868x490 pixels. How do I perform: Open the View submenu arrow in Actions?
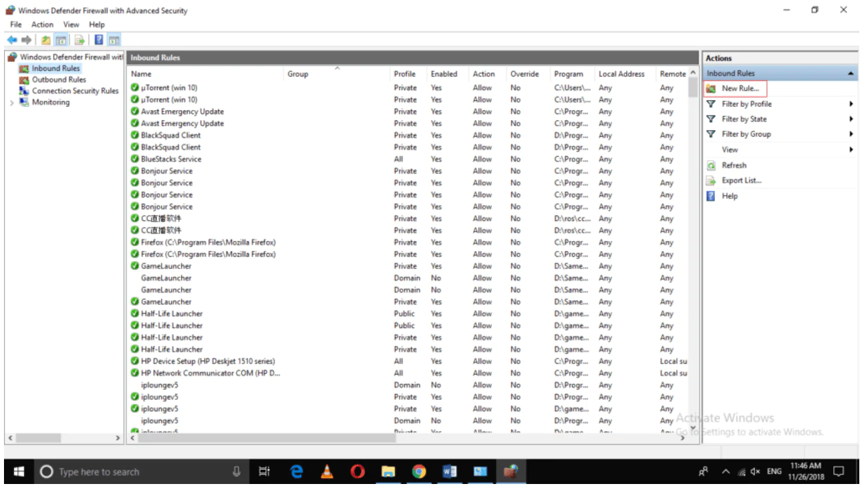[851, 150]
